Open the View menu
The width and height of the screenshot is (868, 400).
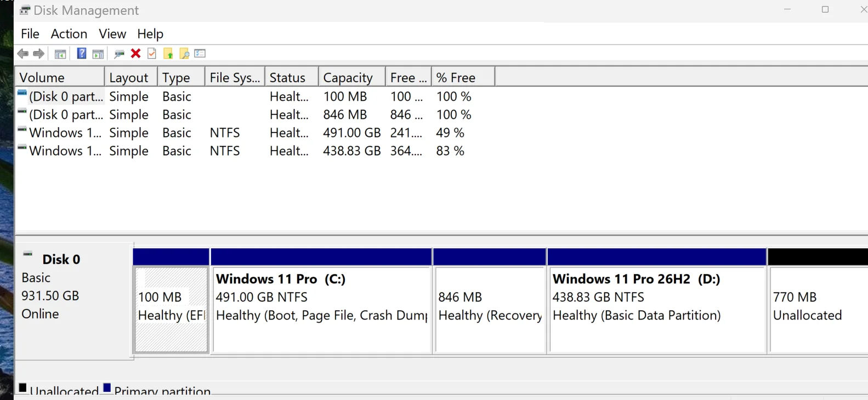tap(112, 34)
